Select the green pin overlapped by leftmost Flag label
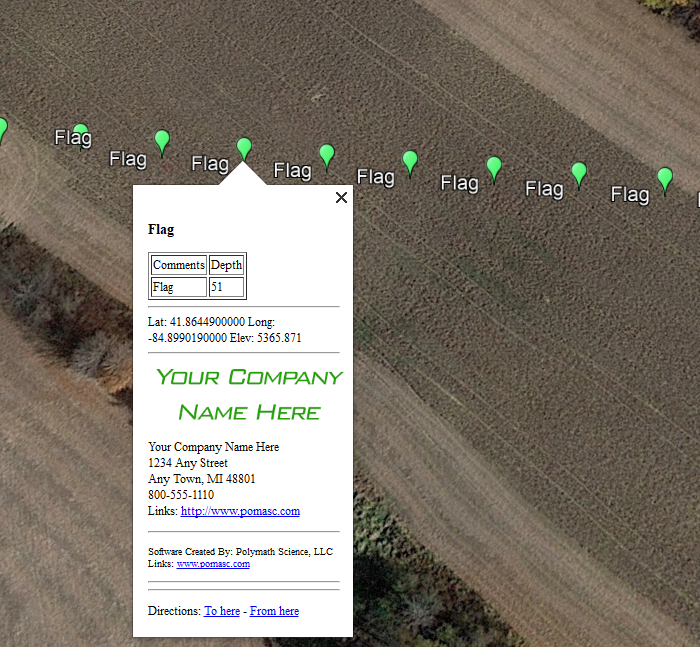The width and height of the screenshot is (700, 647). (81, 131)
